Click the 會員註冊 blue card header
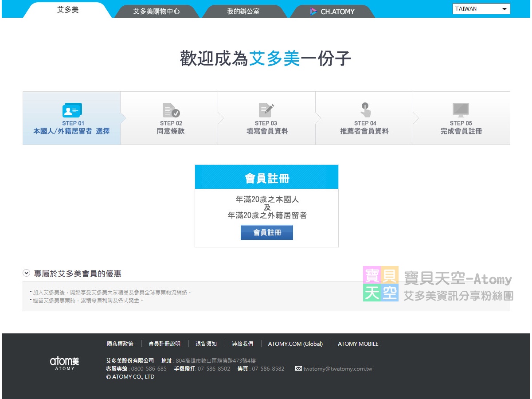 pyautogui.click(x=267, y=177)
